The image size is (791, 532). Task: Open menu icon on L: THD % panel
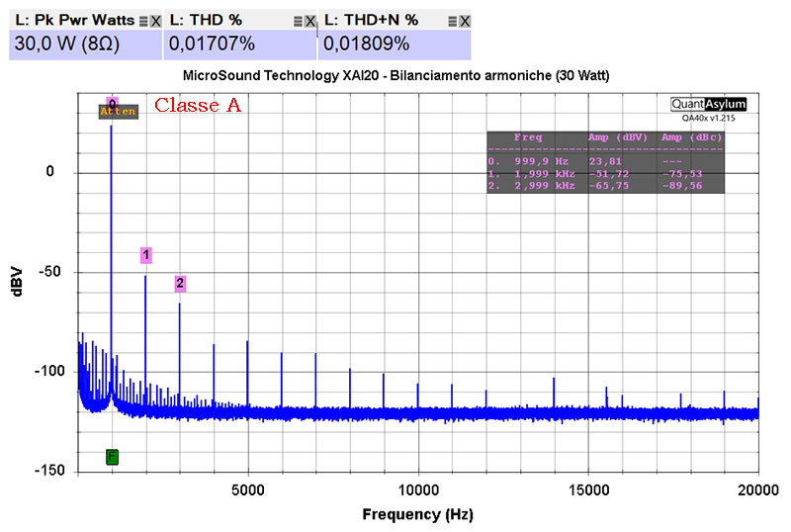299,21
